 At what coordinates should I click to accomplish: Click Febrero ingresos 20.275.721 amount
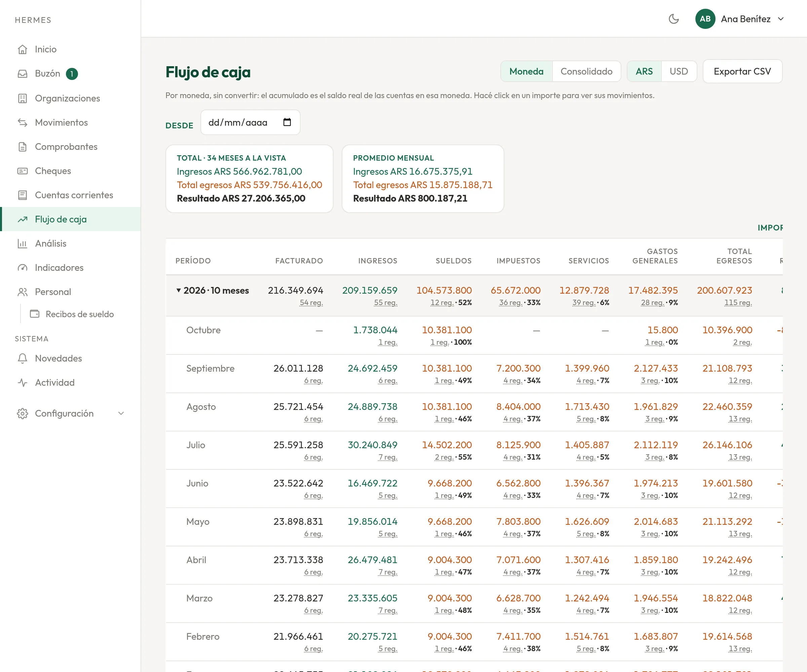pos(372,637)
